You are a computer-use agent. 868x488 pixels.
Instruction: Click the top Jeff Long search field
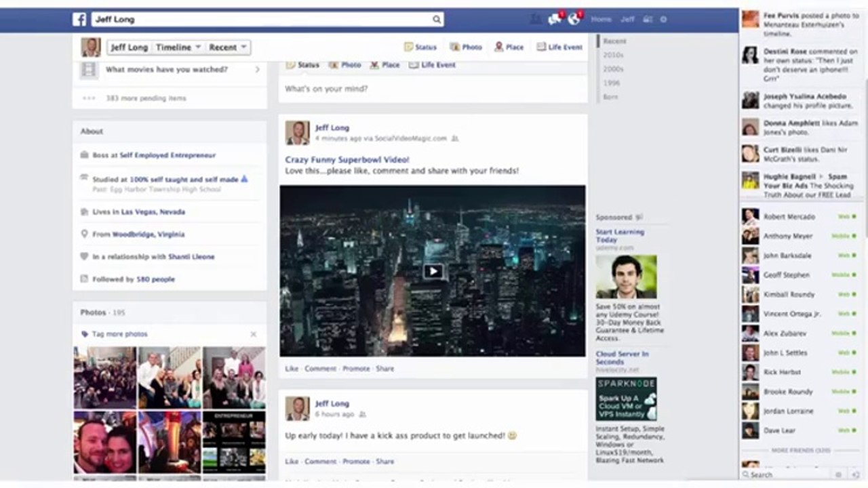(267, 20)
